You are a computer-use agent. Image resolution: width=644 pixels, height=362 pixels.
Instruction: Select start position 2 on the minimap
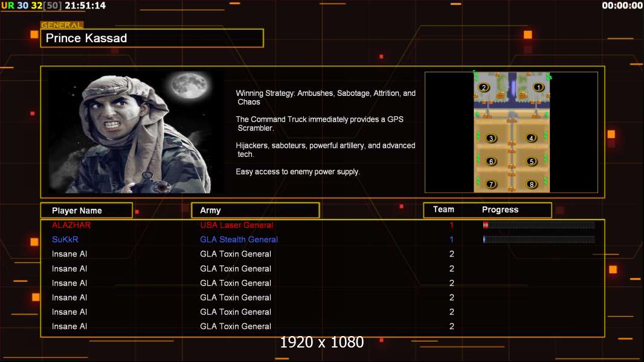[484, 87]
